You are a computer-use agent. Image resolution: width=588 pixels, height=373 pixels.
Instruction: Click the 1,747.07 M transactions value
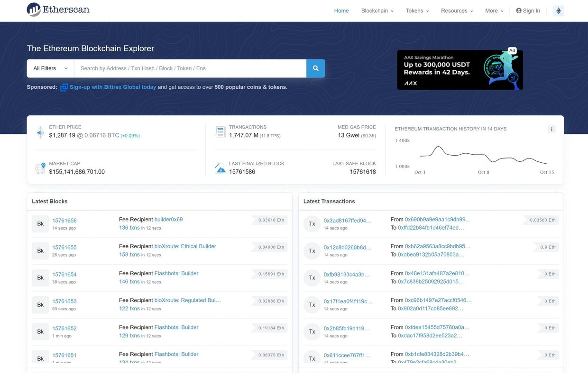244,135
